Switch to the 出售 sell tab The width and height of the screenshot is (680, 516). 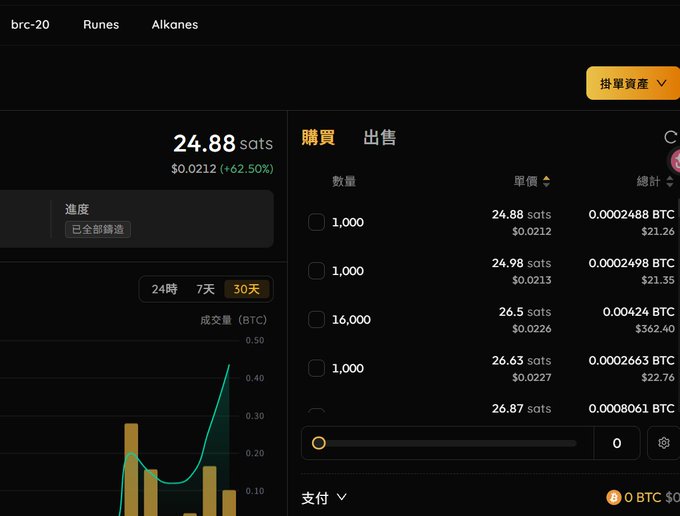(x=379, y=137)
